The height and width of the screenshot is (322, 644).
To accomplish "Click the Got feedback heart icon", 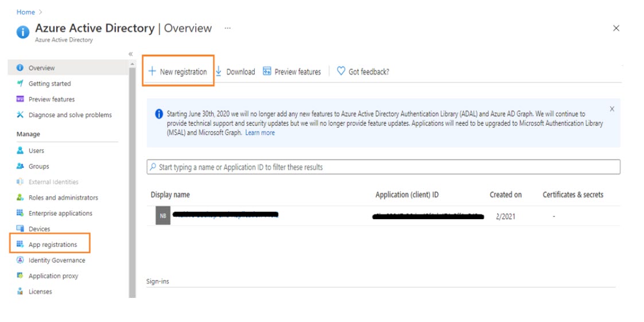I will coord(341,71).
